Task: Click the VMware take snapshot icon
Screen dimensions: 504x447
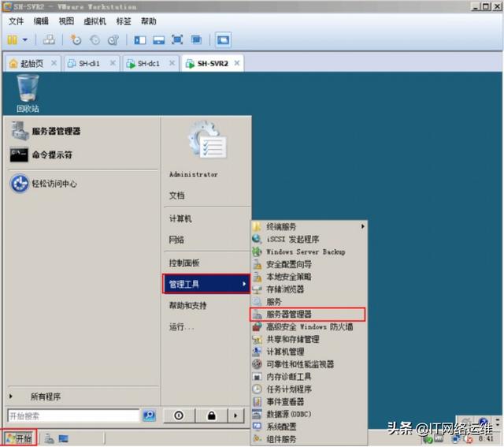Action: (76, 39)
